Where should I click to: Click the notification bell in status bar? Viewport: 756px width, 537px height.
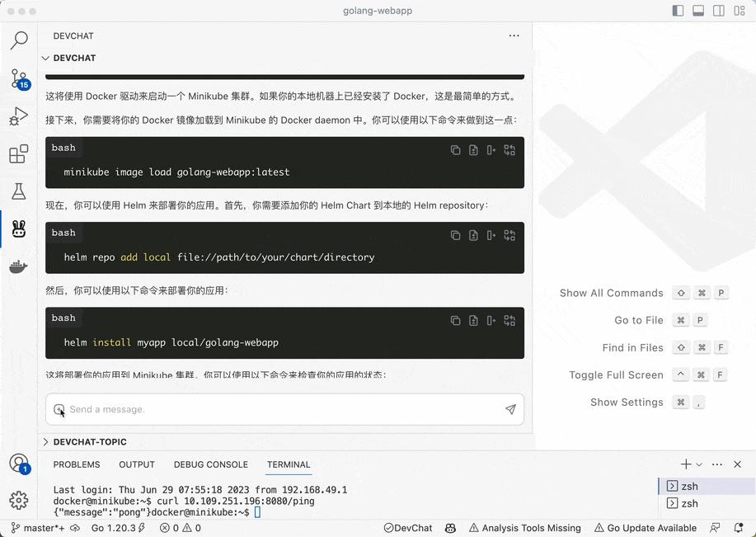(739, 528)
